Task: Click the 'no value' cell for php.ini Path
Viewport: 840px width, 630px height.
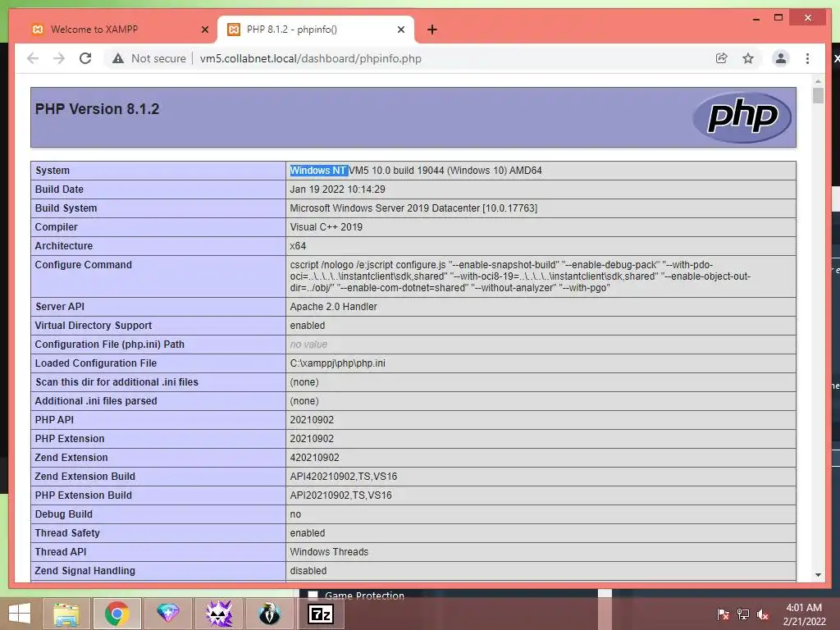Action: 308,345
